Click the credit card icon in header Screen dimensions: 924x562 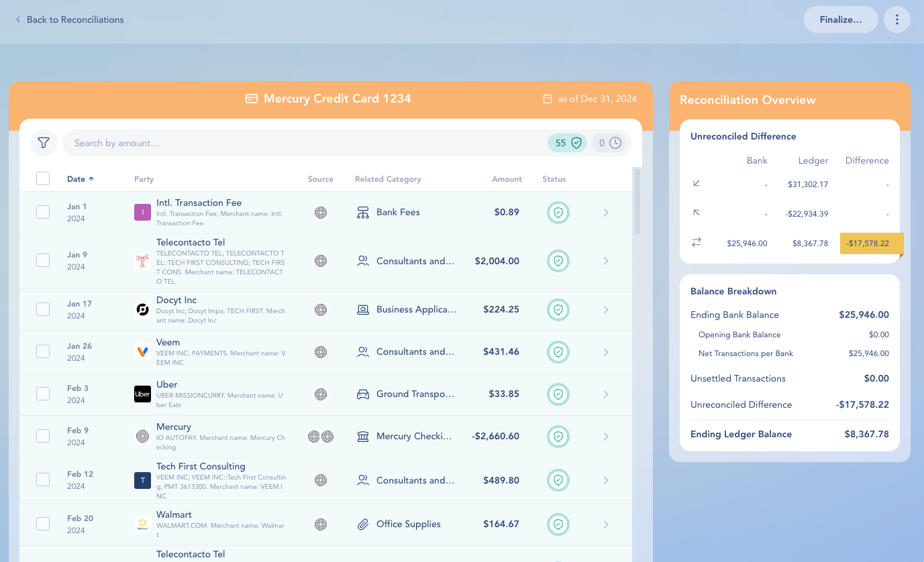point(252,99)
